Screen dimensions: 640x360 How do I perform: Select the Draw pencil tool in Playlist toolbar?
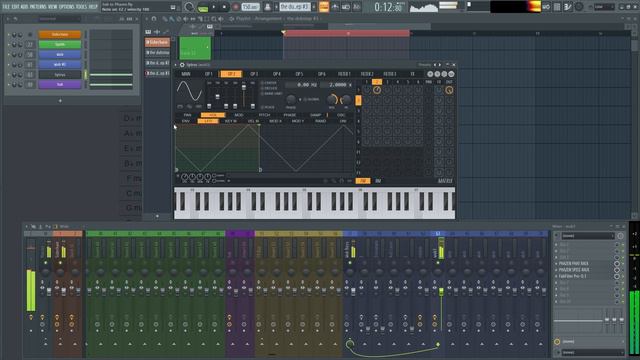click(165, 19)
